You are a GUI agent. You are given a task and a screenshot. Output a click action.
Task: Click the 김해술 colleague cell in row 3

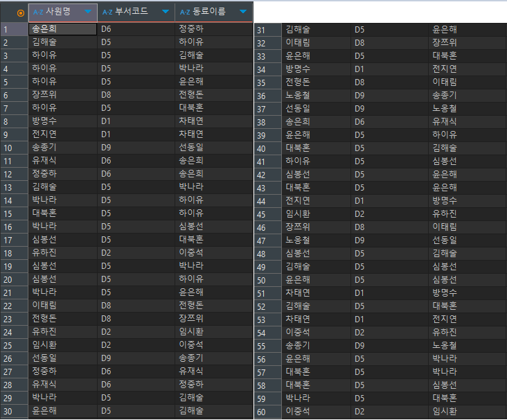click(x=214, y=55)
